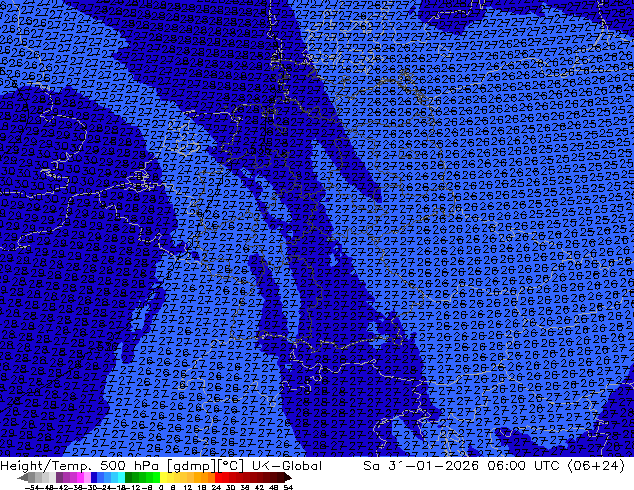Image resolution: width=634 pixels, height=490 pixels.
Task: Click the dark blue legend swatch
Action: (x=94, y=477)
